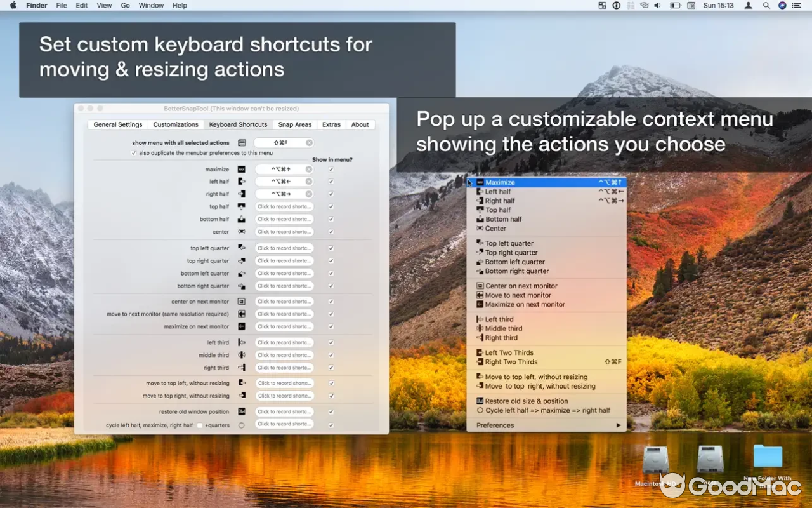Clear the maximize shortcut with its X button
The width and height of the screenshot is (812, 508).
pos(310,169)
